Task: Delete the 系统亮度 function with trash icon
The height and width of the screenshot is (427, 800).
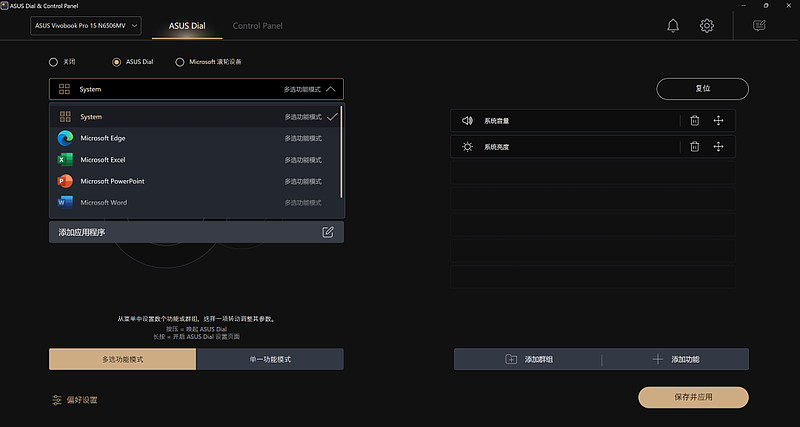Action: [x=694, y=147]
